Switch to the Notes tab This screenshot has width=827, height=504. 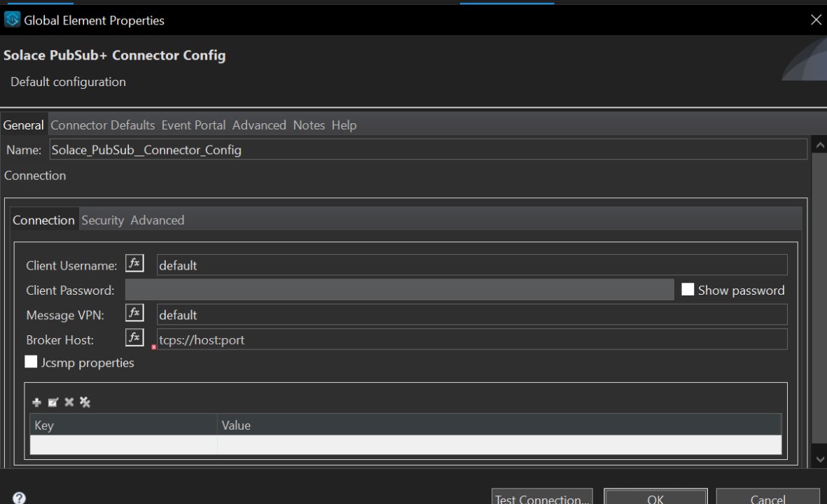309,125
